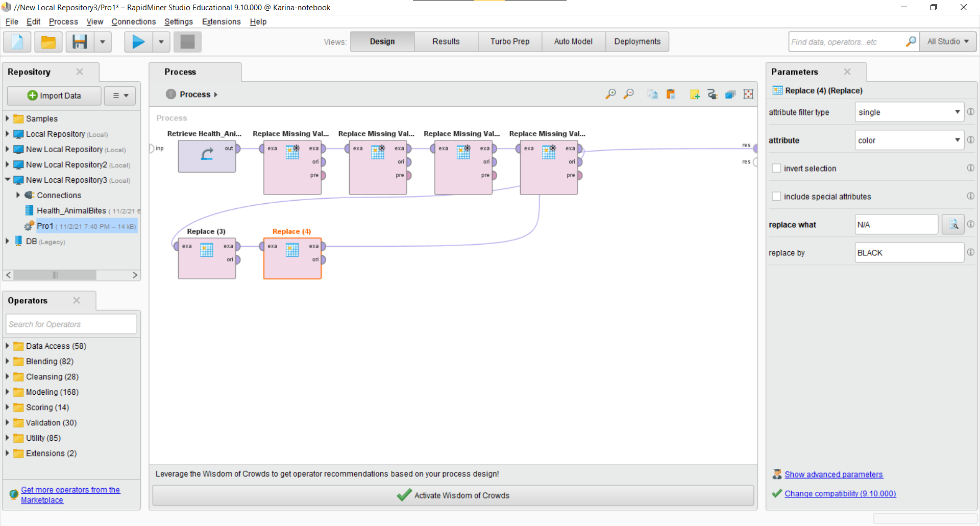The width and height of the screenshot is (980, 526).
Task: Open the attribute filter type dropdown
Action: (x=909, y=112)
